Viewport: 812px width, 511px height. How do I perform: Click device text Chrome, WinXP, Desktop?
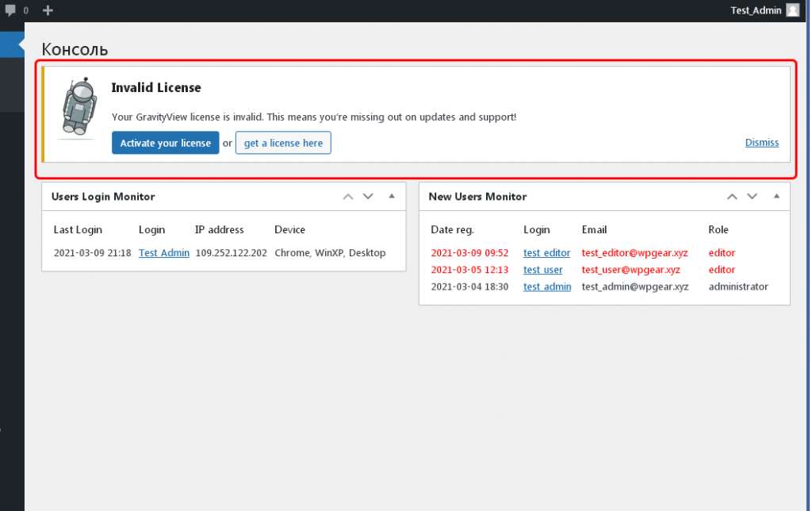coord(330,253)
